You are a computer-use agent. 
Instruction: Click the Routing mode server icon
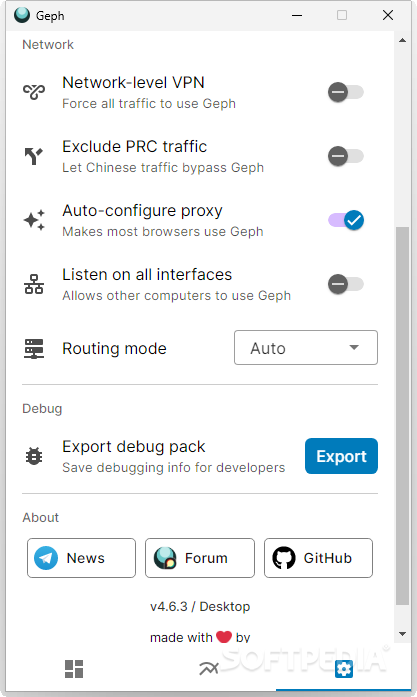coord(34,348)
